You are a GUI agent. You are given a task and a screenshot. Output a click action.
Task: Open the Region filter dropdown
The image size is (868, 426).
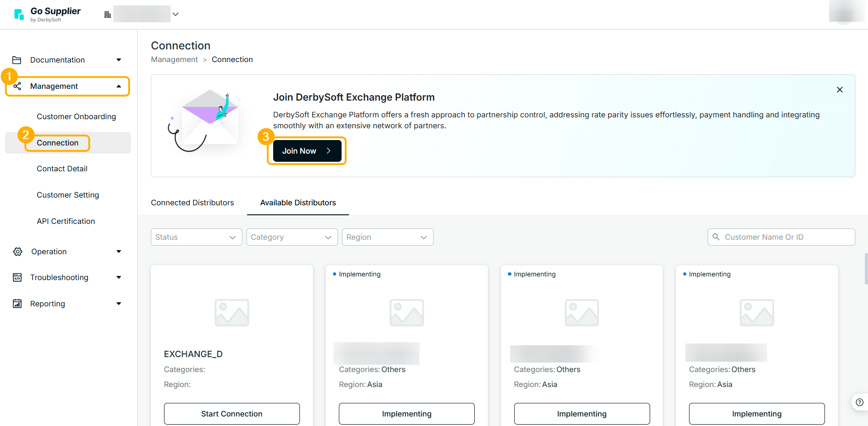[387, 237]
